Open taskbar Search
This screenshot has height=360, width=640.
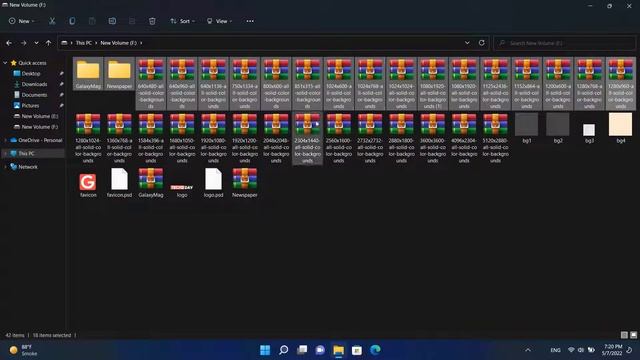coord(283,350)
